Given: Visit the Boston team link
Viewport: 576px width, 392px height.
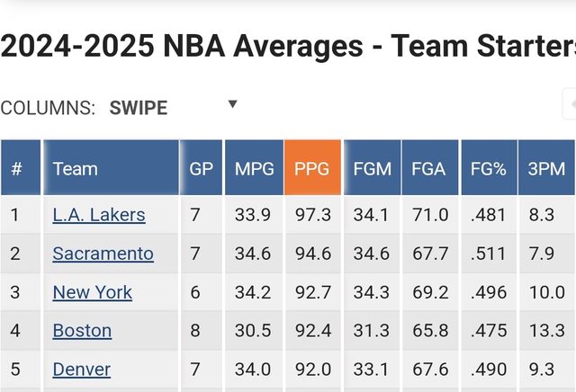Looking at the screenshot, I should [x=82, y=331].
